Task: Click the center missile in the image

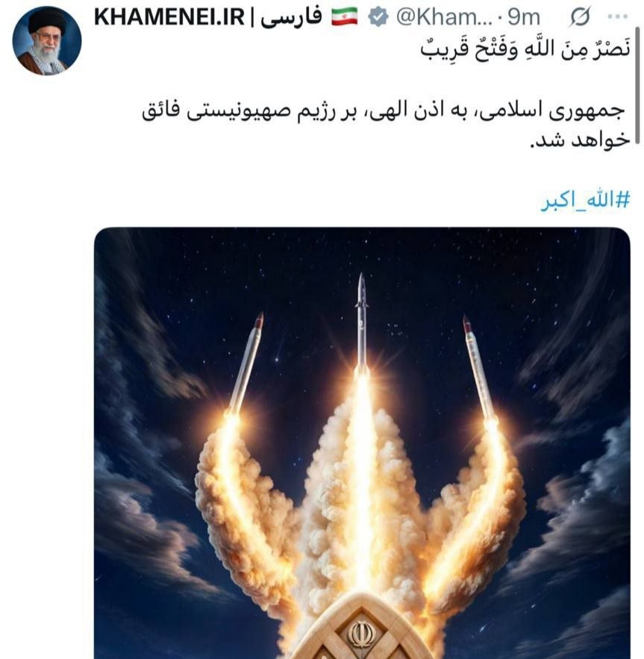Action: [361, 322]
